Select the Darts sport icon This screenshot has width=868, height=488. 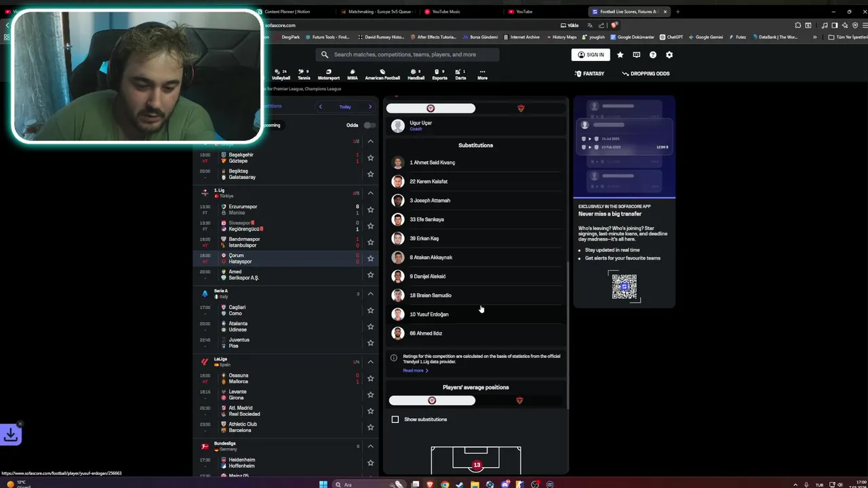click(460, 75)
